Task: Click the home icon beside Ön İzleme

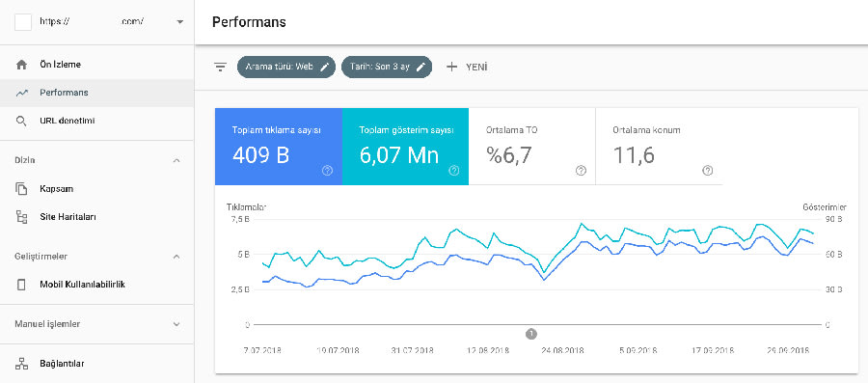Action: (x=21, y=65)
